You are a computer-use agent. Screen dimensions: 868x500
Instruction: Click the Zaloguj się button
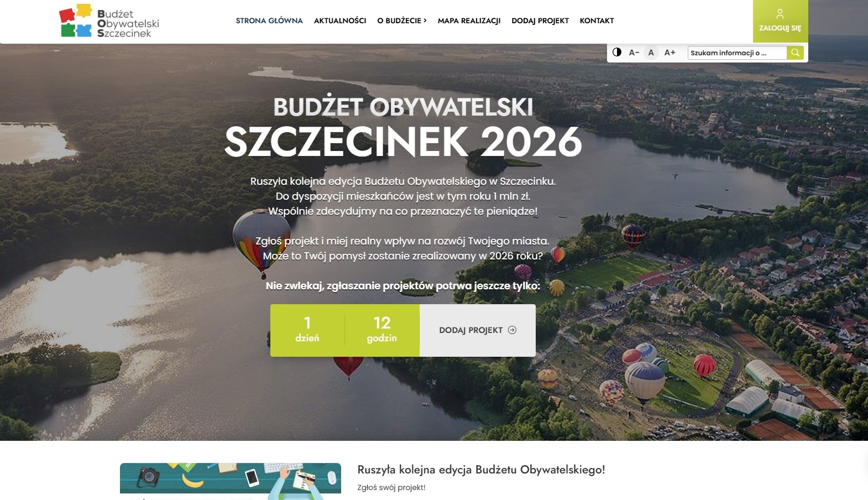click(780, 21)
